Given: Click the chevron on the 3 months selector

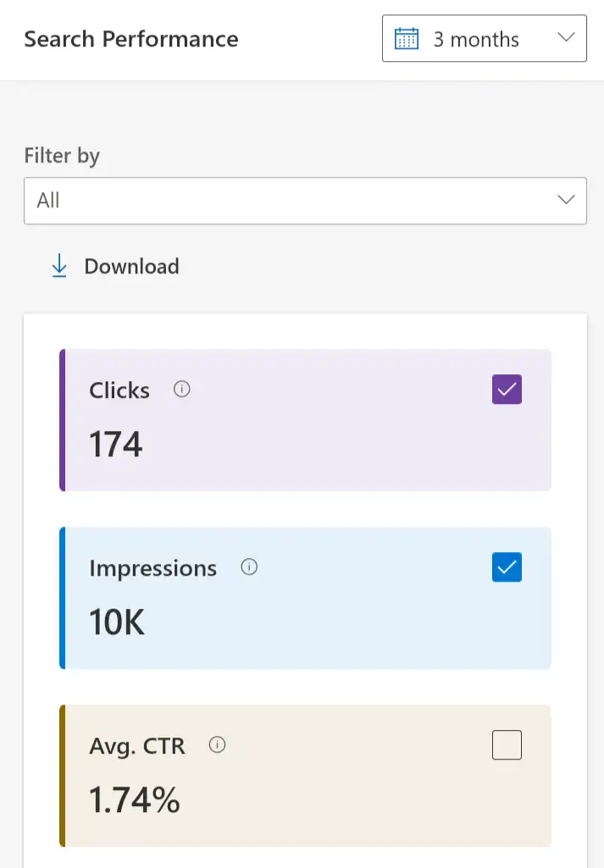Looking at the screenshot, I should pos(566,38).
